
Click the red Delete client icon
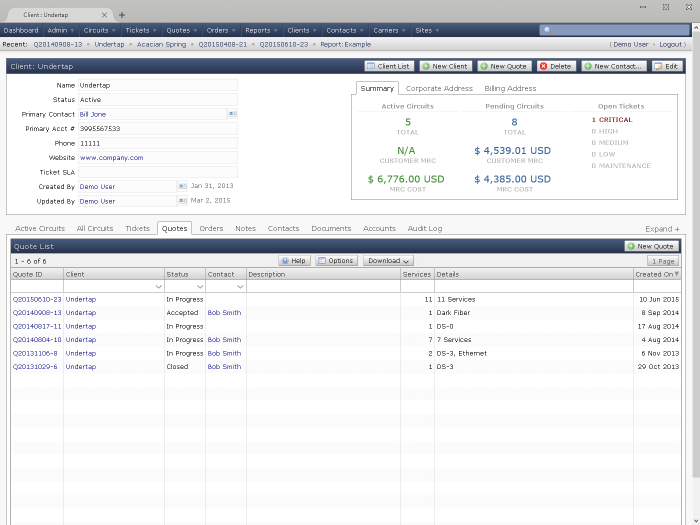543,66
